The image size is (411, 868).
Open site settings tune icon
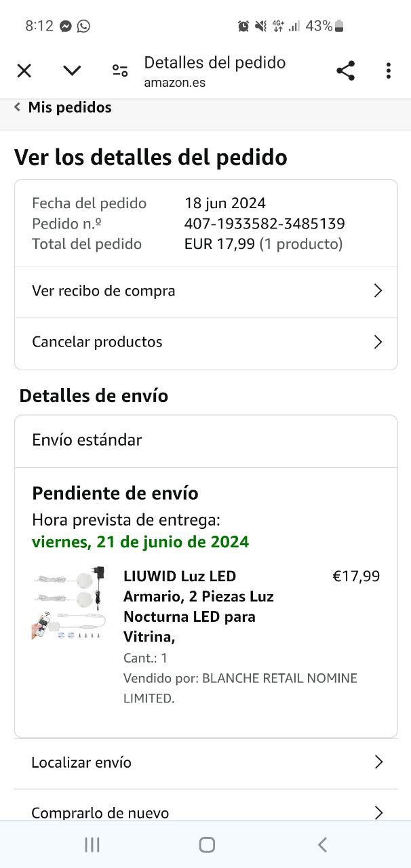point(120,71)
